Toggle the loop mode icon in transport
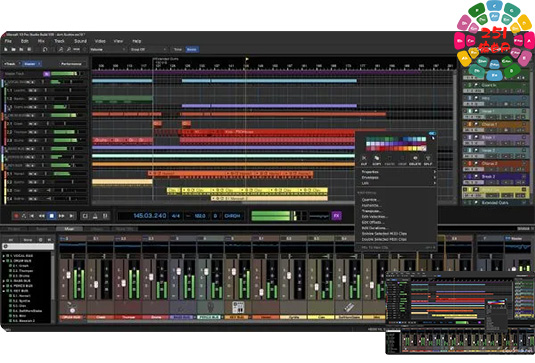The image size is (535, 363). pyautogui.click(x=86, y=216)
